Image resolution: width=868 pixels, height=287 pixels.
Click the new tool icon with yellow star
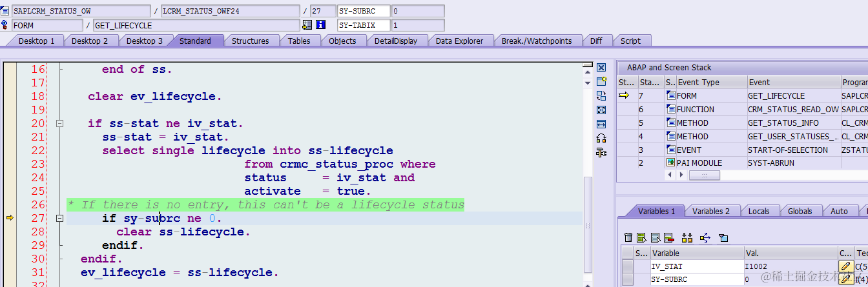point(601,82)
